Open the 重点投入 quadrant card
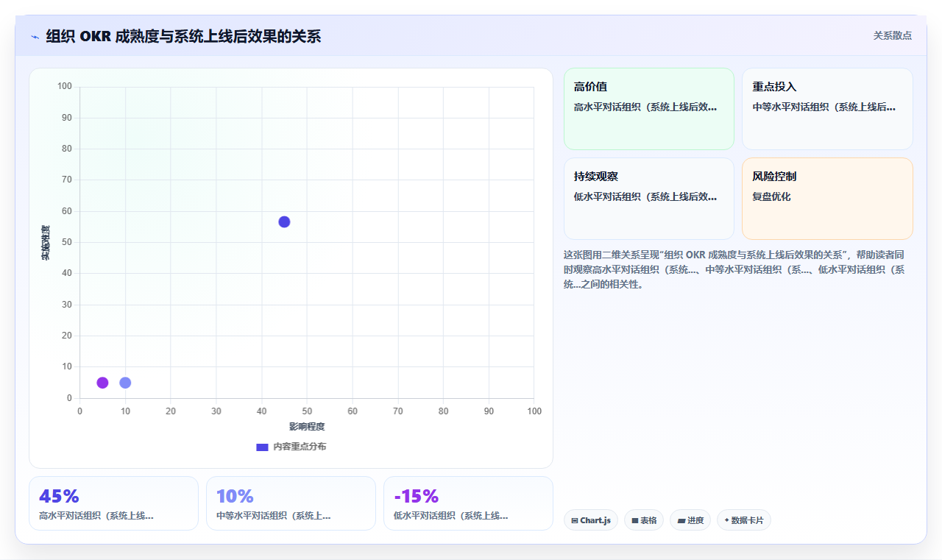 click(x=827, y=109)
